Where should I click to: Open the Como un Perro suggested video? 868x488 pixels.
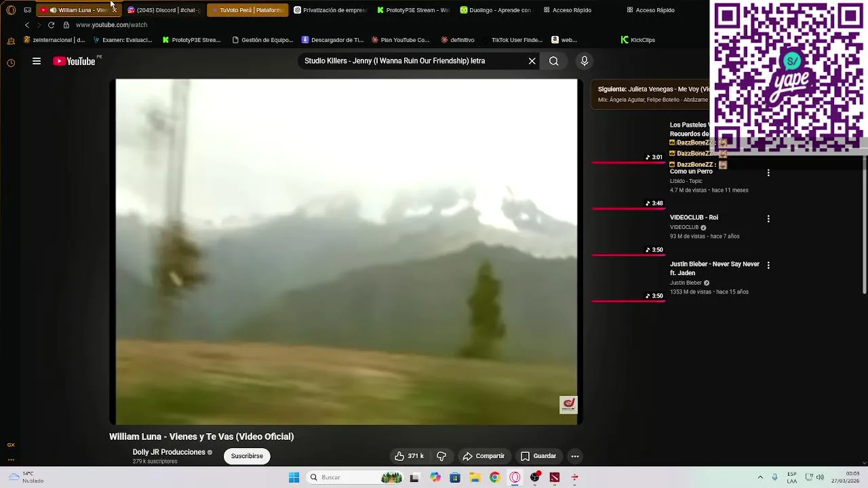click(x=691, y=171)
